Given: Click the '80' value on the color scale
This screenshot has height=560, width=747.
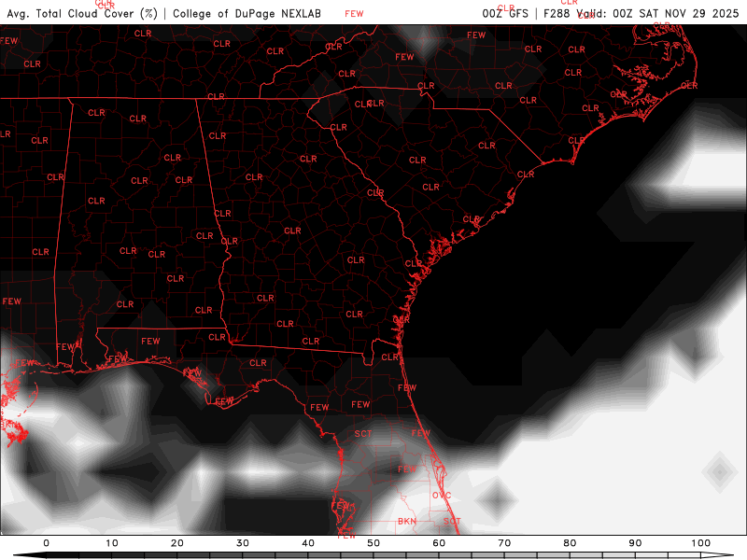Looking at the screenshot, I should 570,543.
